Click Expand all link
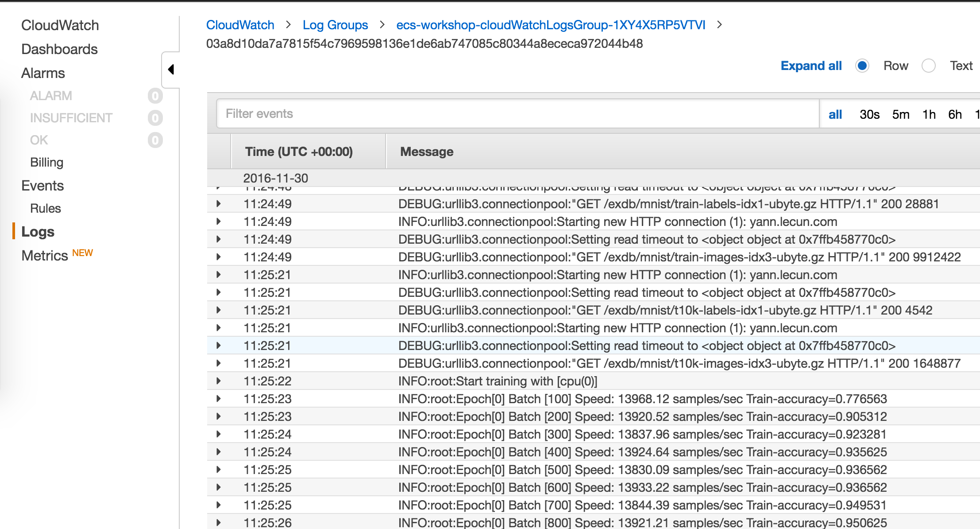The width and height of the screenshot is (980, 529). pyautogui.click(x=811, y=66)
